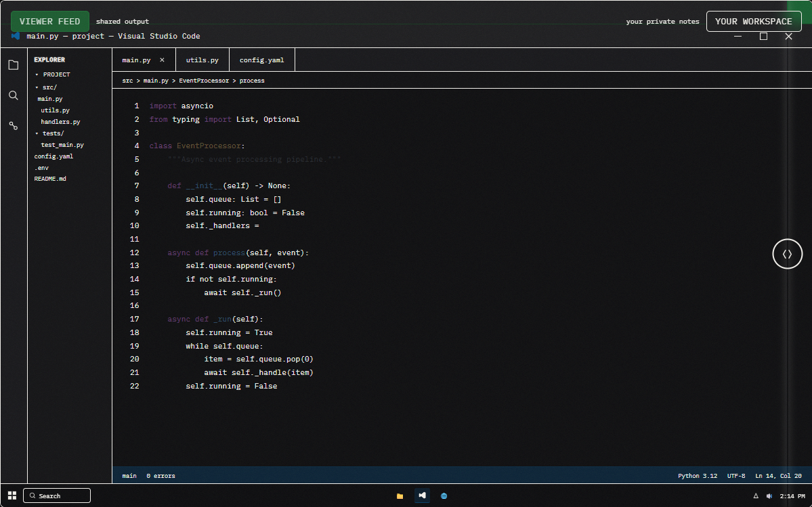Viewport: 812px width, 507px height.
Task: Click the taskbar Search box
Action: 57,495
